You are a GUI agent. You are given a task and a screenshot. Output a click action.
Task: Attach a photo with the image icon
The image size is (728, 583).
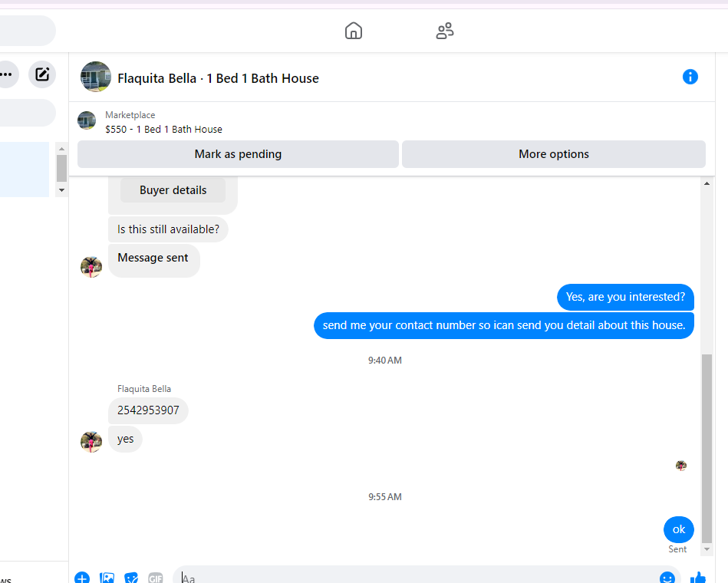pyautogui.click(x=107, y=578)
